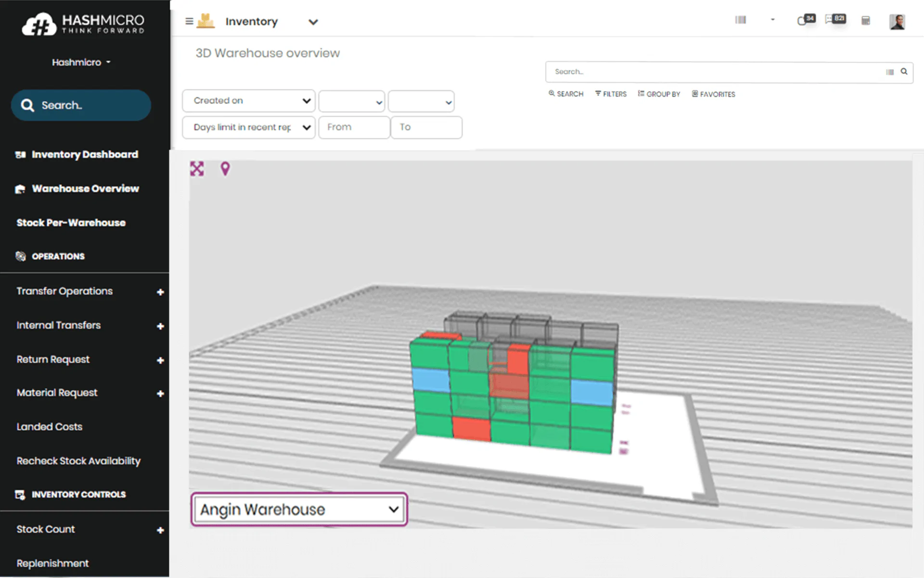Open the calculator icon in the top bar
This screenshot has height=578, width=924.
(x=865, y=21)
